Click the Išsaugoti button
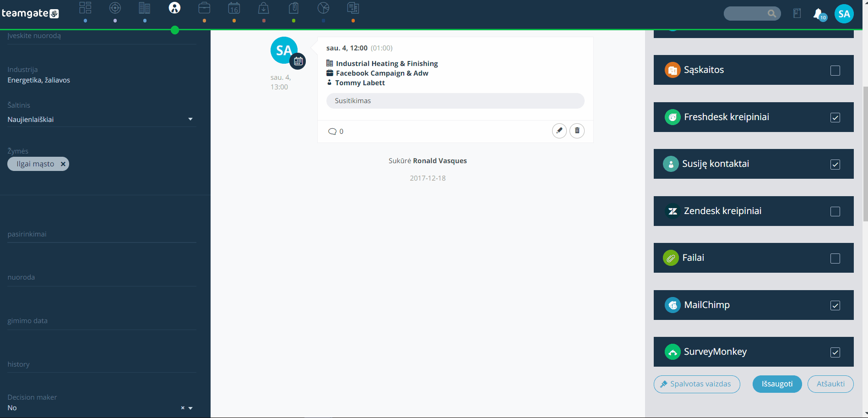This screenshot has height=418, width=868. (777, 384)
